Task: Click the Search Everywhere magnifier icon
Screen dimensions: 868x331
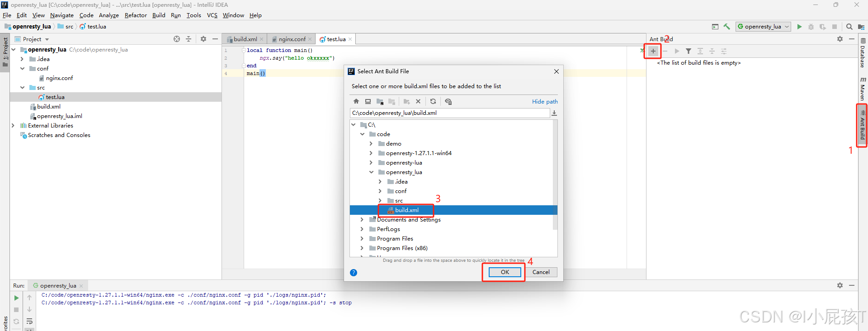Action: (849, 27)
